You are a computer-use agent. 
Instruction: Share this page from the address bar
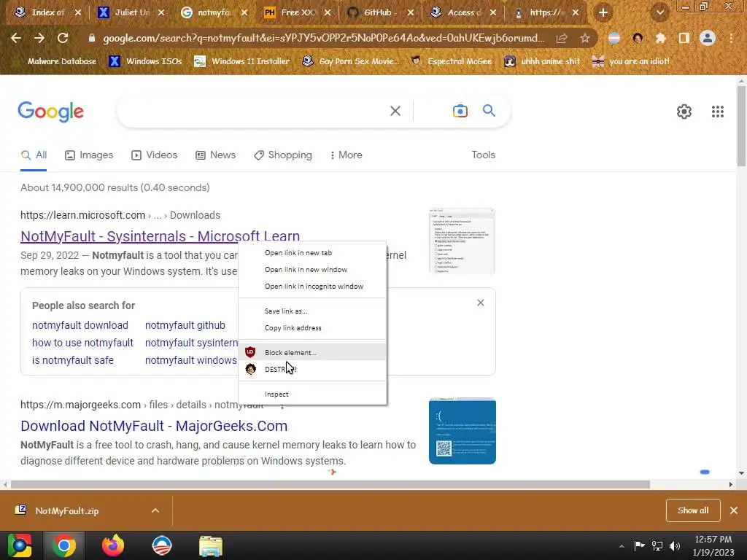pos(562,38)
